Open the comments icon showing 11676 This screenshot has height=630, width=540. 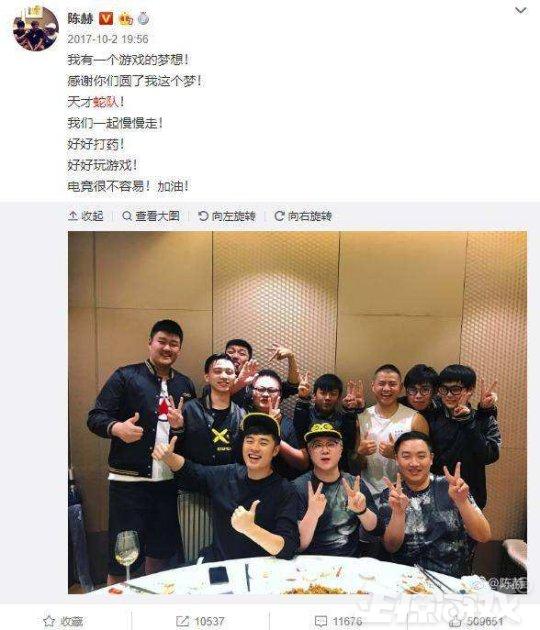click(x=321, y=622)
